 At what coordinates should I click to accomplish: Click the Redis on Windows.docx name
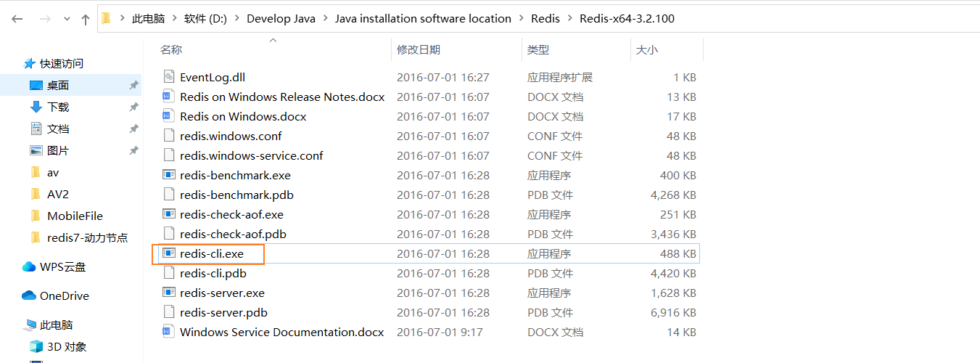243,116
